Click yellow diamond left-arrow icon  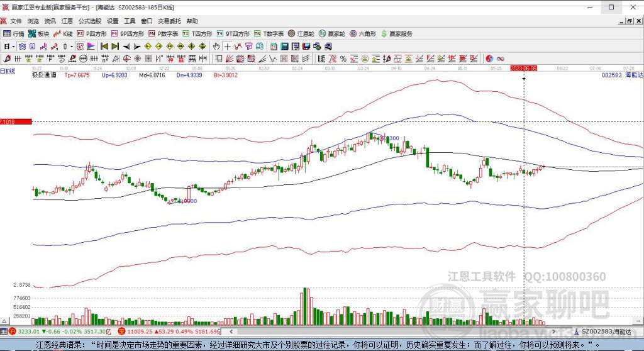[148, 47]
